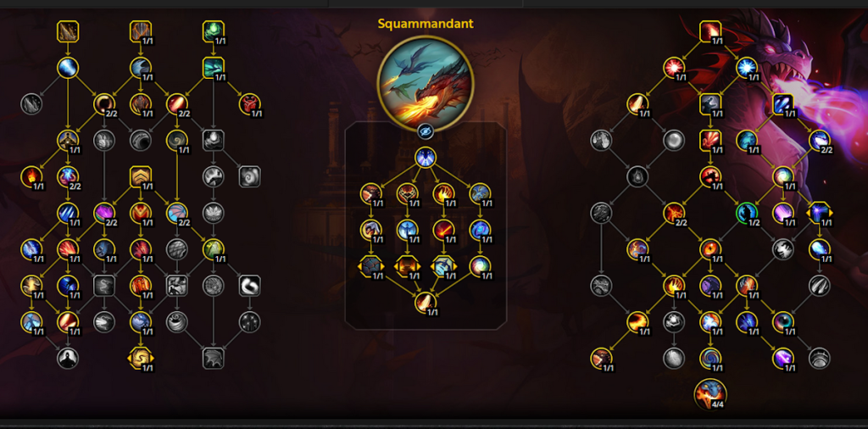Open the yellow spiral choice node, left tree bottom
The image size is (868, 429).
tap(141, 358)
